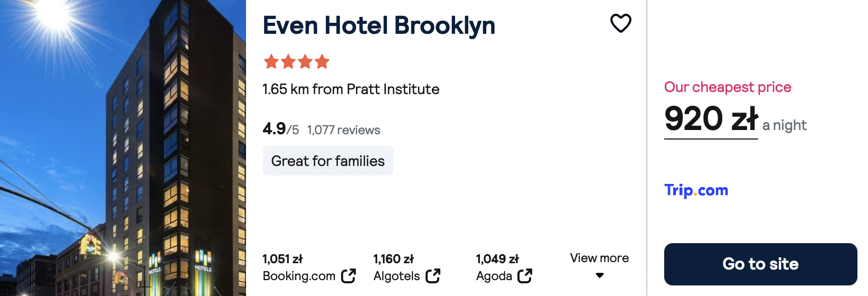Click the Our cheapest price label

pos(728,87)
